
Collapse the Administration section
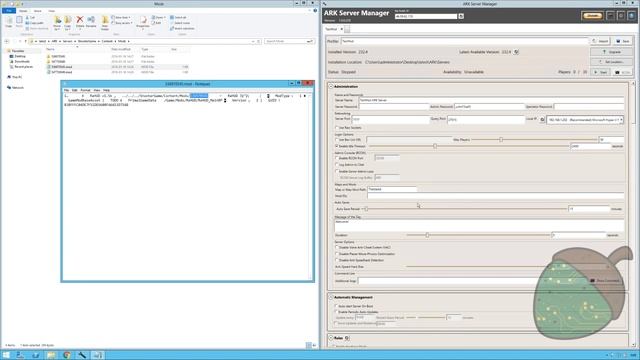click(x=331, y=87)
